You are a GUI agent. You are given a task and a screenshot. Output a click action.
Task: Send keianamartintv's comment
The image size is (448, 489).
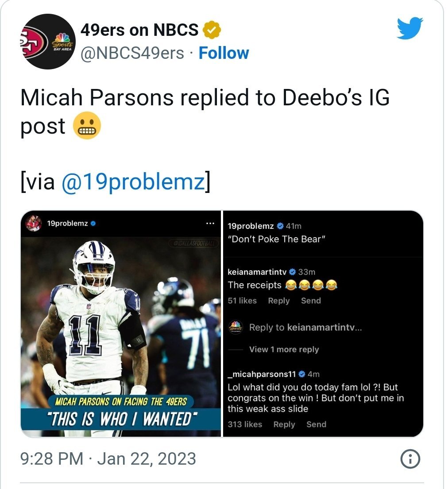coord(311,300)
